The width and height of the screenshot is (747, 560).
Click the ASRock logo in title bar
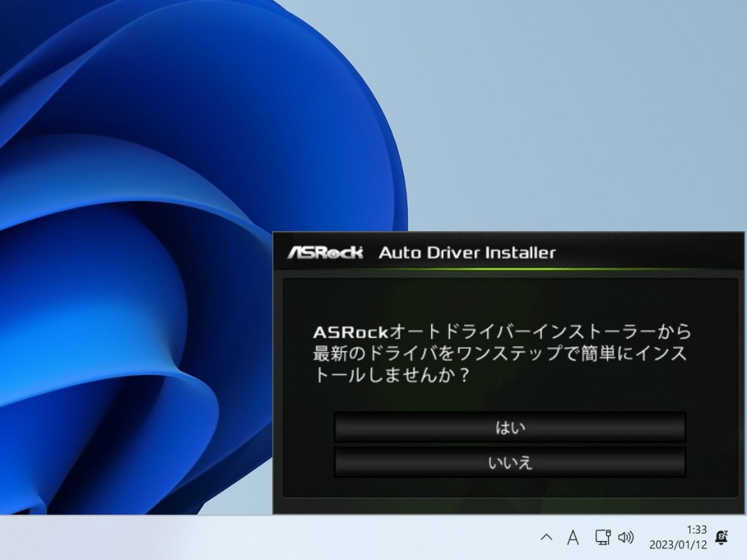pos(325,253)
